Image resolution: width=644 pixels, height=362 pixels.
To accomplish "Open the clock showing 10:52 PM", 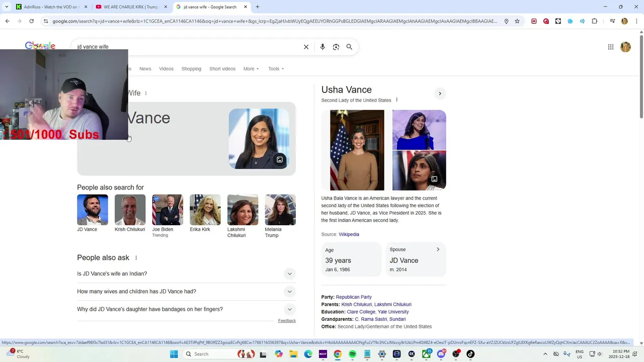I will (618, 354).
